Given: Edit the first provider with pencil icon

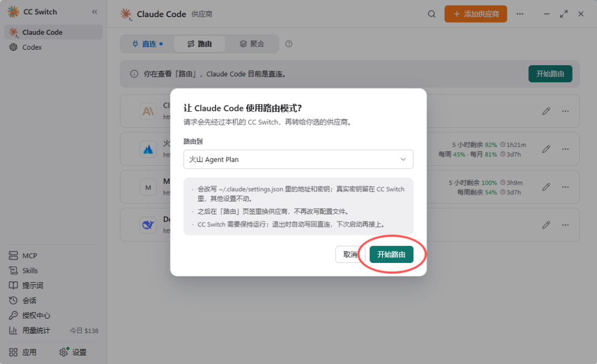Looking at the screenshot, I should [546, 111].
